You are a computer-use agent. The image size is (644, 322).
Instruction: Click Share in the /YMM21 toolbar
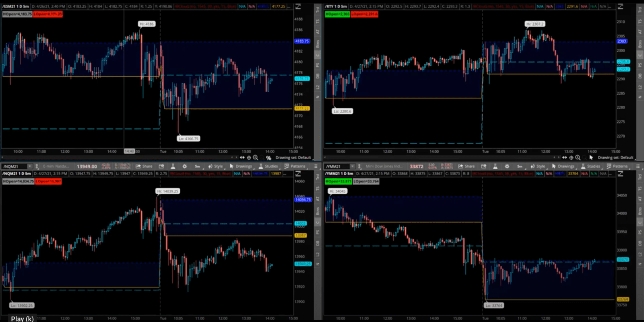point(466,166)
